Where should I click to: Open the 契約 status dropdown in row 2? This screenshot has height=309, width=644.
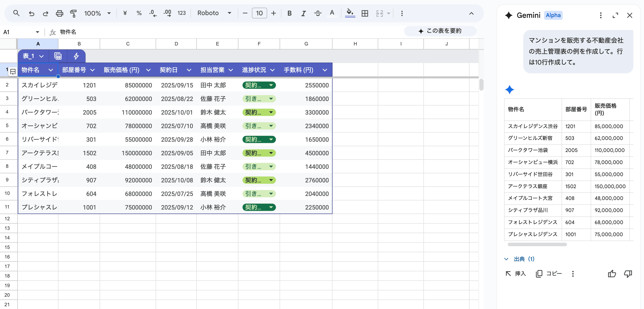(x=271, y=85)
